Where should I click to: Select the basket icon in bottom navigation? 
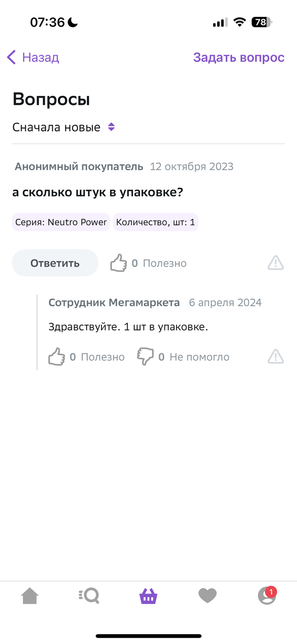tap(148, 596)
